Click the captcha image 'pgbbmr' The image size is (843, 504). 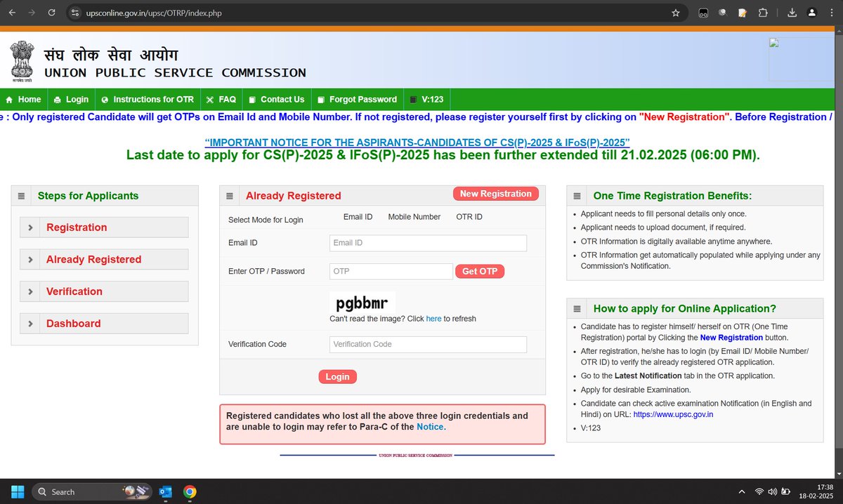point(362,303)
